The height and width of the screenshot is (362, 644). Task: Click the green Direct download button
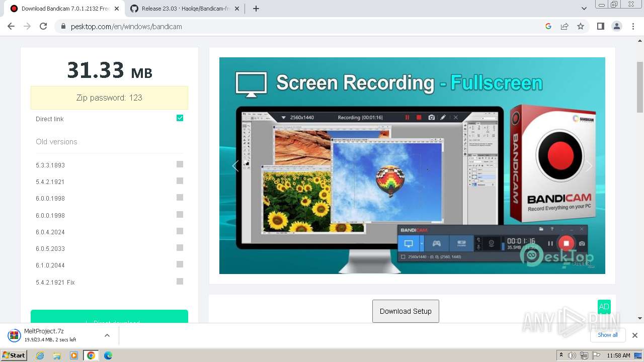point(109,317)
